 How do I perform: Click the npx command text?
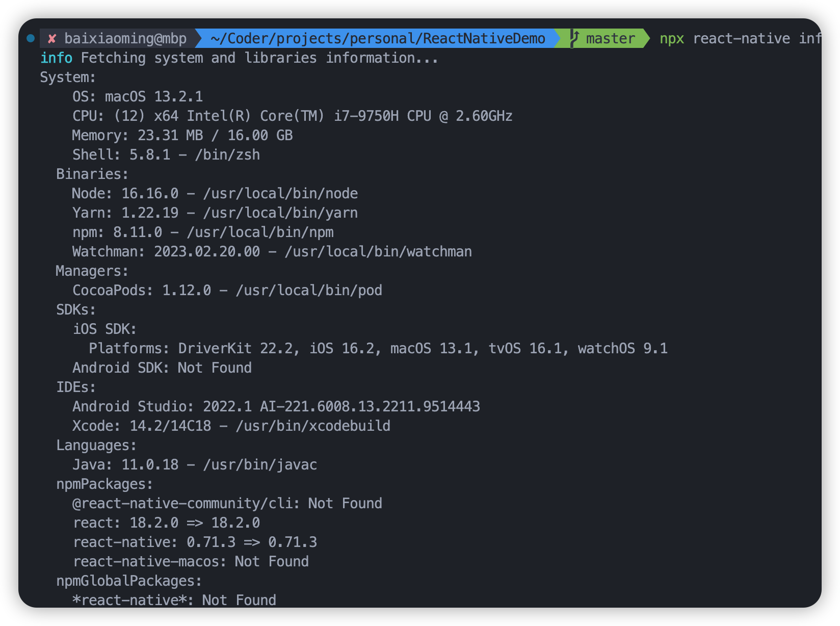[x=672, y=39]
